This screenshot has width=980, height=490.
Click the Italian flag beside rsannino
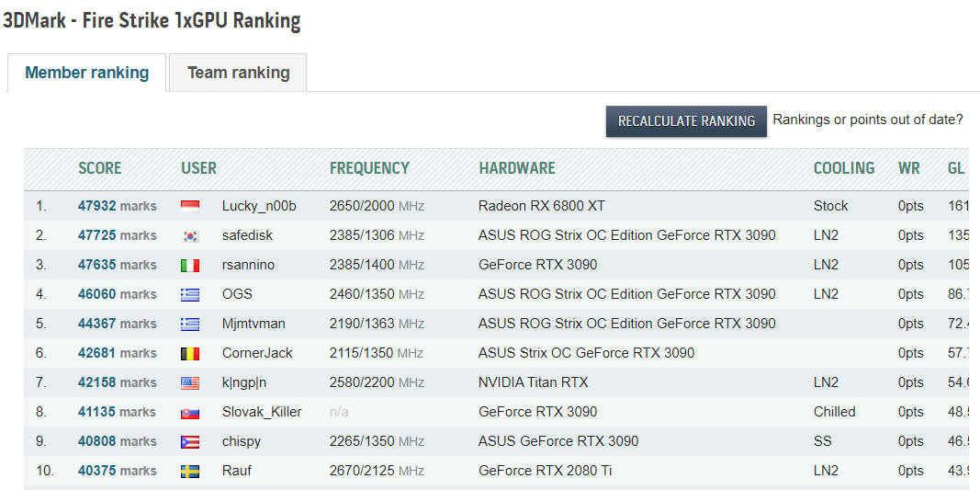pos(190,265)
